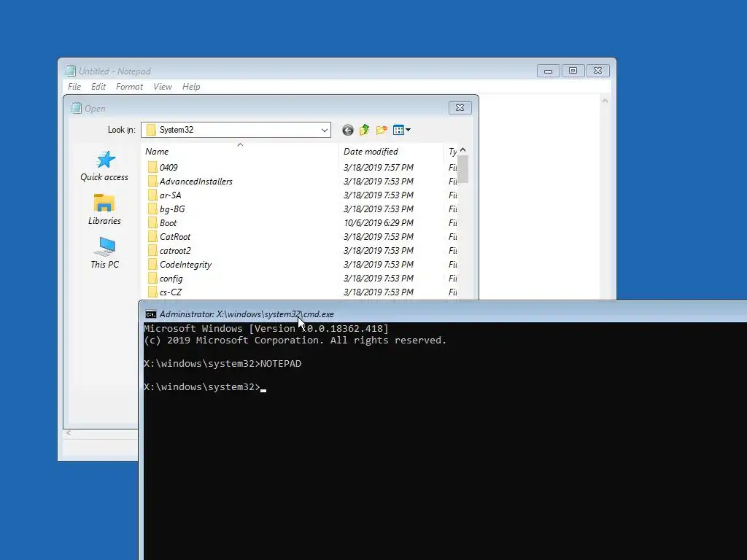747x560 pixels.
Task: Go up one folder level
Action: [x=365, y=130]
